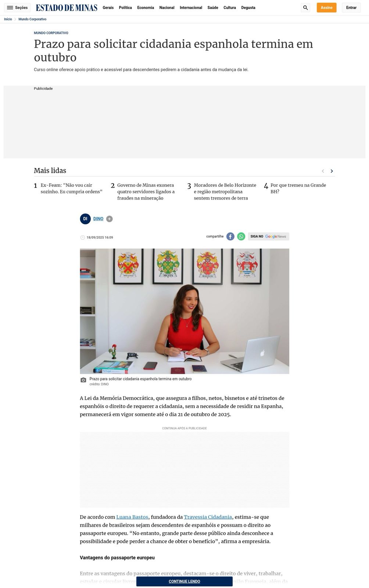This screenshot has height=588, width=369.
Task: Click the Assine subscribe button
Action: [x=327, y=8]
